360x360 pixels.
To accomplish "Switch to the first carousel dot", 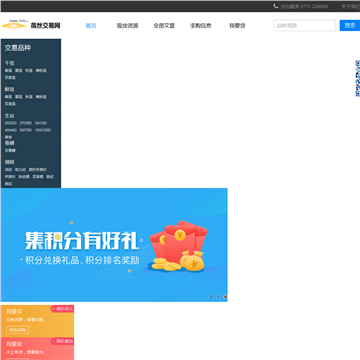I will pos(211,297).
